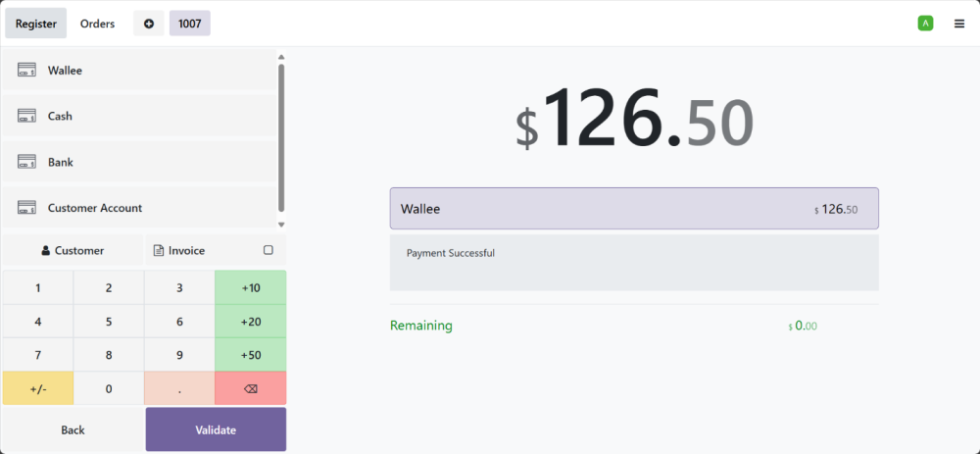Select the Wallee payment line

pyautogui.click(x=634, y=209)
